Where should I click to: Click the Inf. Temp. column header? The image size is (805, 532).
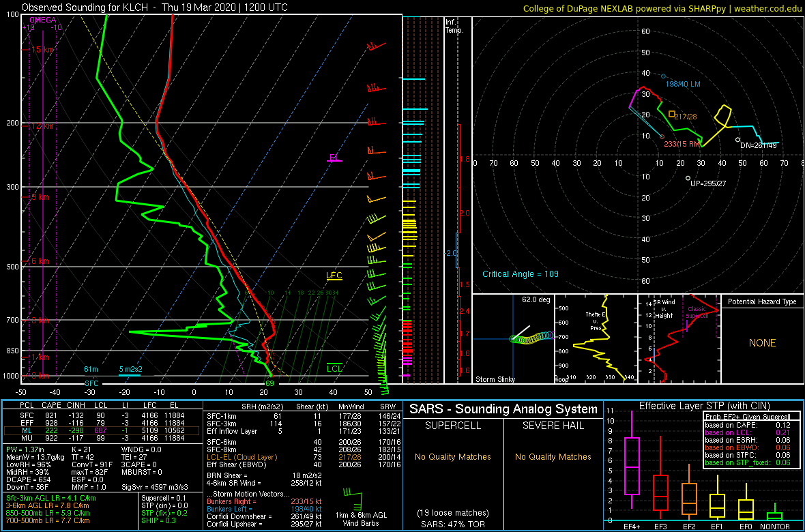[x=455, y=26]
